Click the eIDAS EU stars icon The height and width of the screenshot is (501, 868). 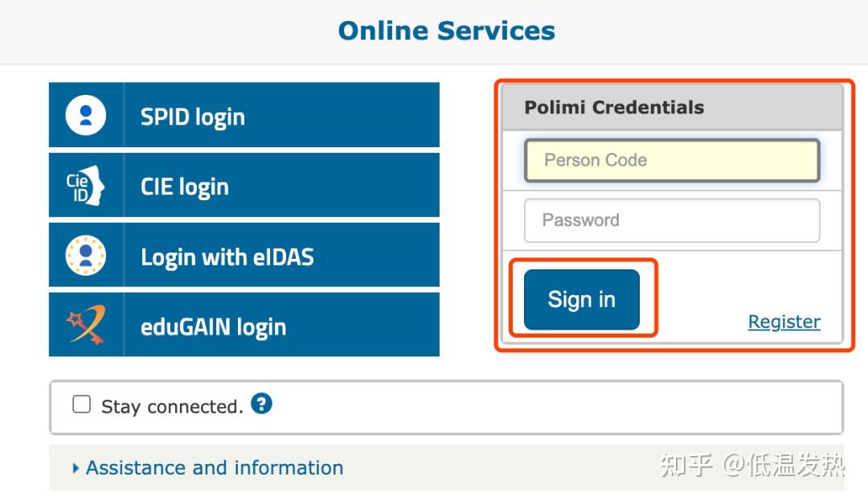tap(86, 256)
